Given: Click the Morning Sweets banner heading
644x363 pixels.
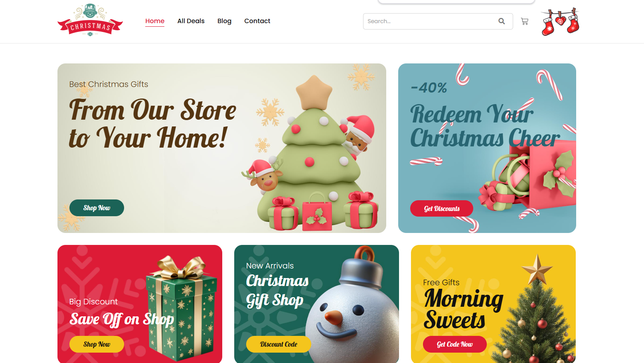Looking at the screenshot, I should point(463,309).
